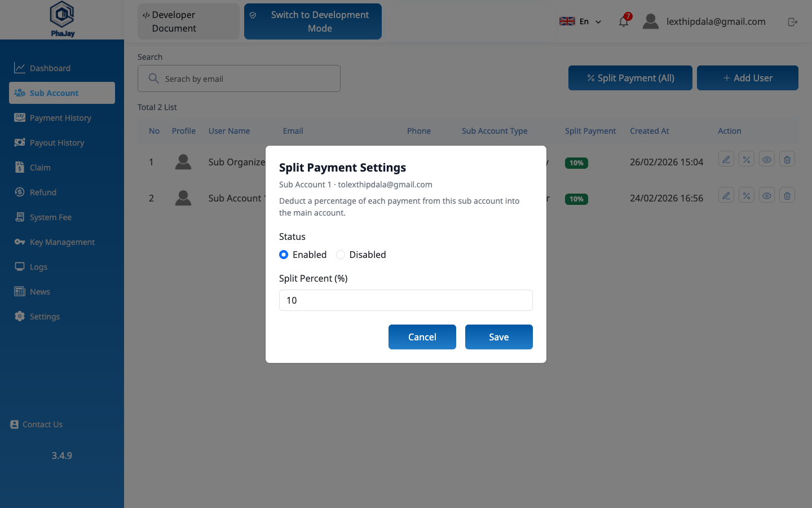Navigate to Claim page
The image size is (812, 508).
[x=62, y=168]
